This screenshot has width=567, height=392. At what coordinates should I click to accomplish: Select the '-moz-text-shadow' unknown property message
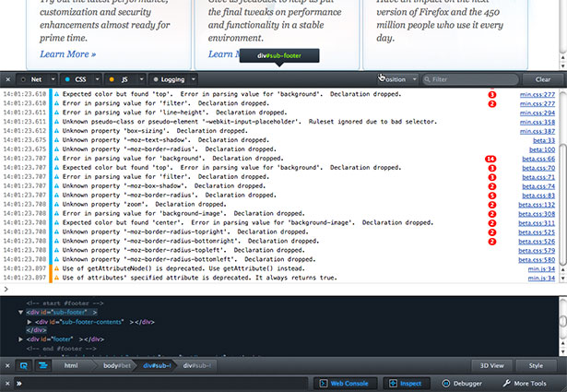coord(166,140)
